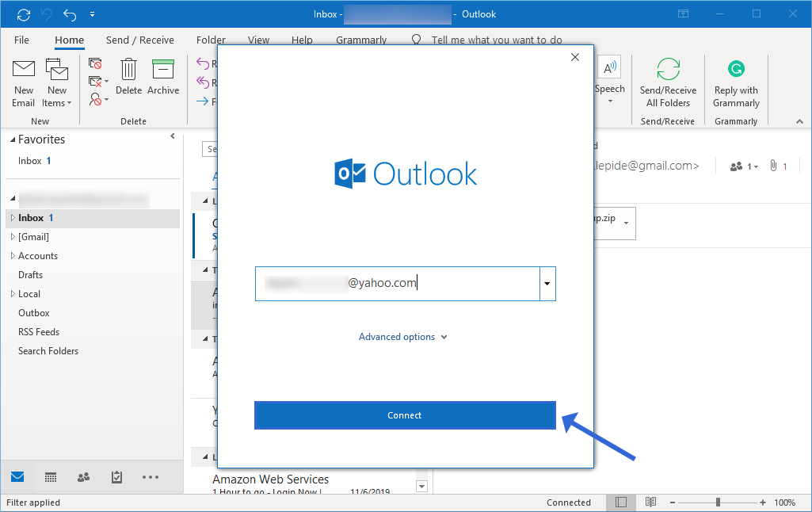Screen dimensions: 812x512
Task: Switch to Tasks view icon
Action: pos(117,477)
